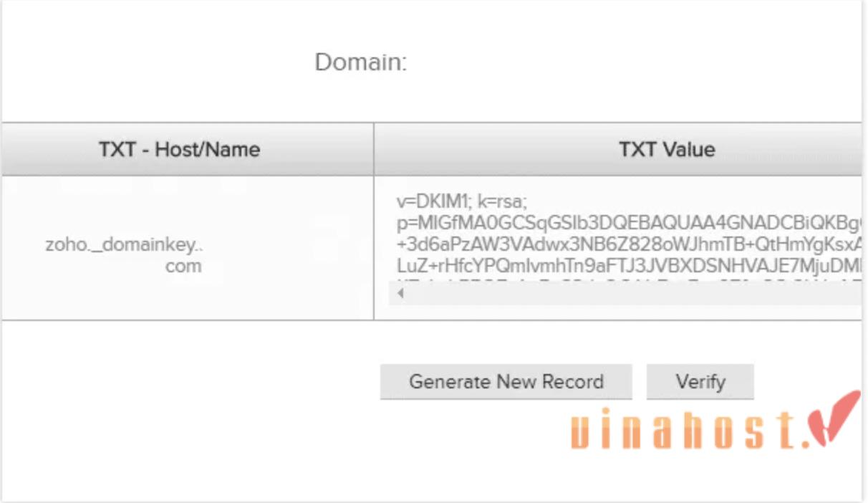The height and width of the screenshot is (503, 868).
Task: Click the divider between Host/Name and TXT Value headers
Action: click(374, 150)
